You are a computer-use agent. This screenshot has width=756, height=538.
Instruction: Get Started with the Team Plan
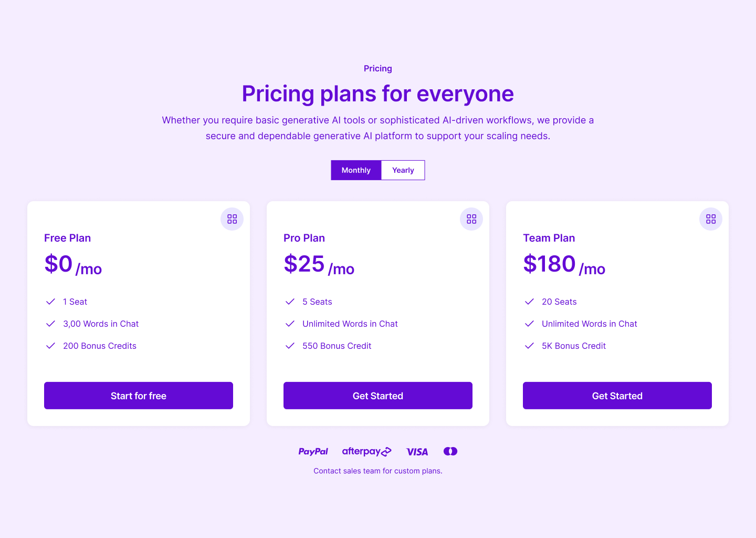617,396
